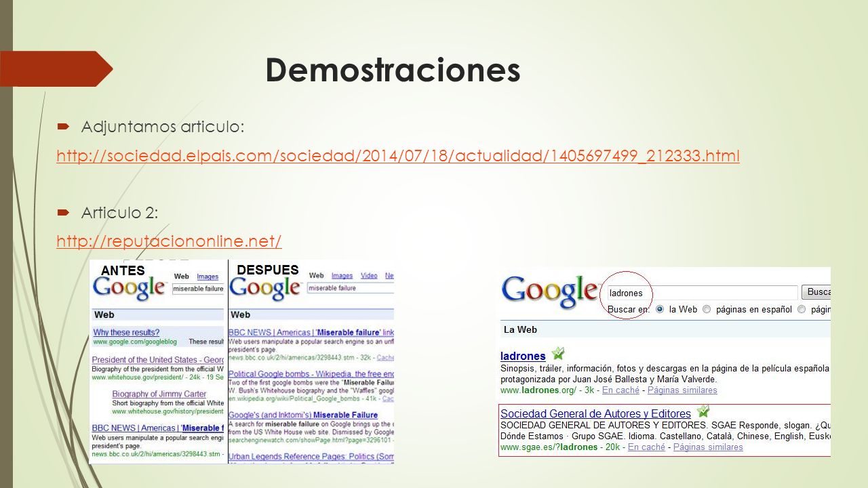Click the 'miserable failure' search field under ANTES
This screenshot has width=868, height=488.
coord(198,289)
